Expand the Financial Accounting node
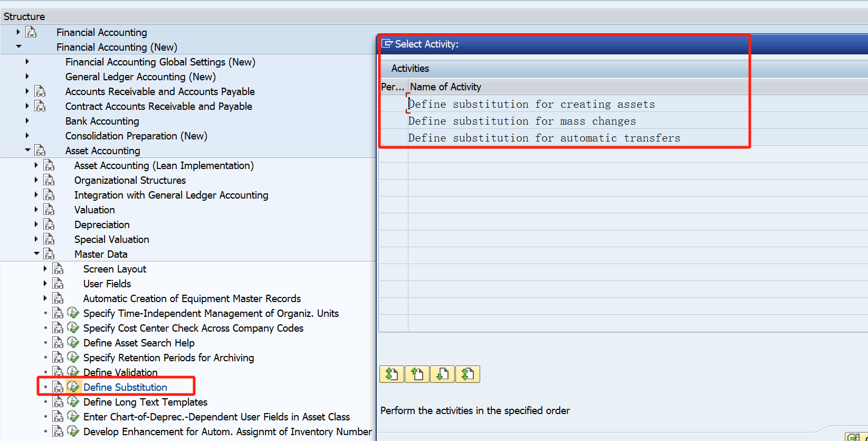Screen dimensions: 868x441 click(x=18, y=32)
